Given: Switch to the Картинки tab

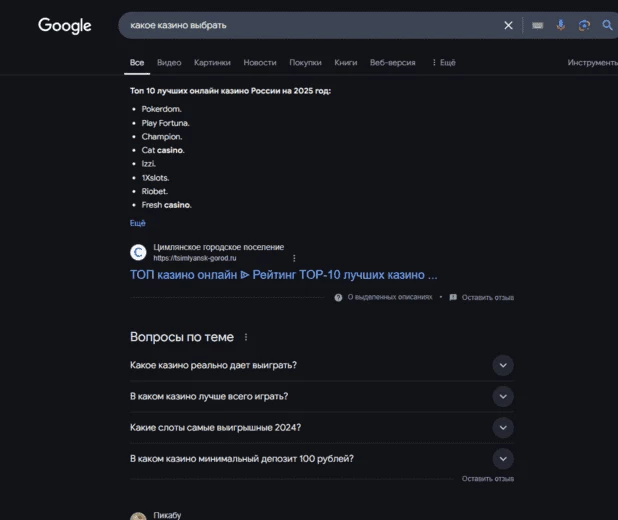Looking at the screenshot, I should click(212, 63).
